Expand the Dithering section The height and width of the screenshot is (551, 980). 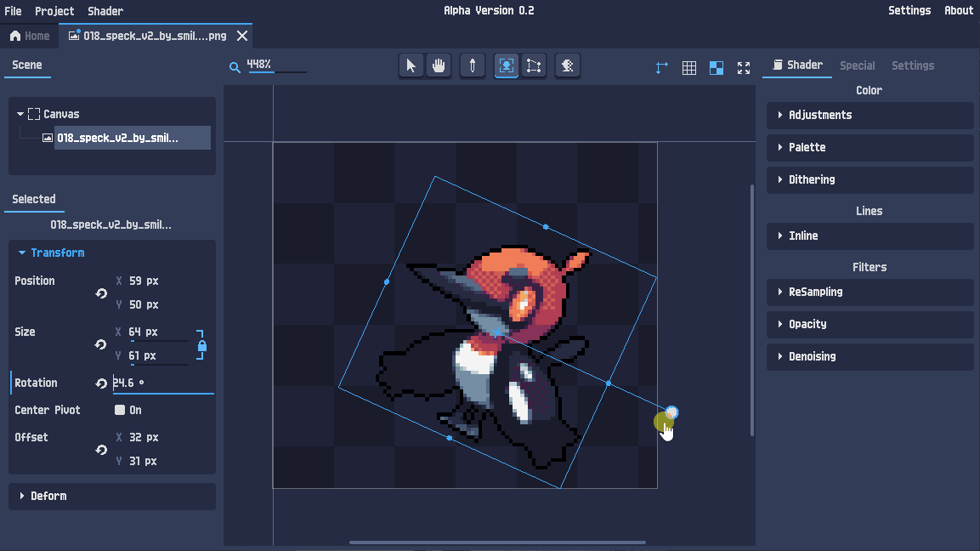[x=870, y=180]
